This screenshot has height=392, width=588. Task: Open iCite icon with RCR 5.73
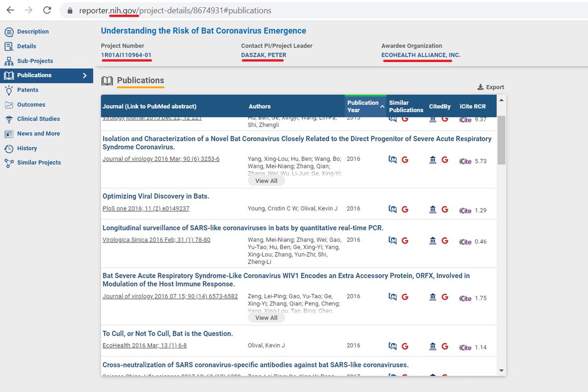465,161
